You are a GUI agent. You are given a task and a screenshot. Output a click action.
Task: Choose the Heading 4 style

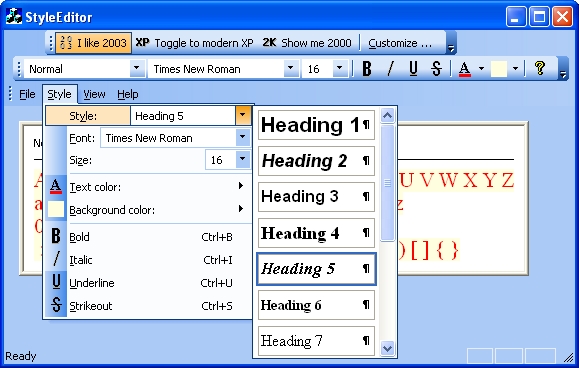click(x=316, y=233)
